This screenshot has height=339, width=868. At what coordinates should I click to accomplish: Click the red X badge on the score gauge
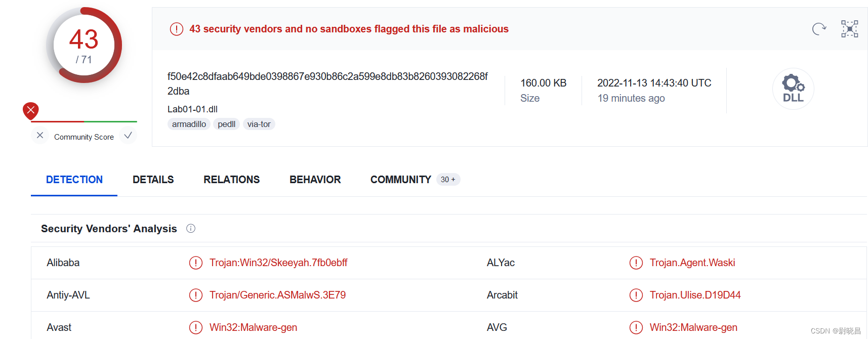click(30, 110)
